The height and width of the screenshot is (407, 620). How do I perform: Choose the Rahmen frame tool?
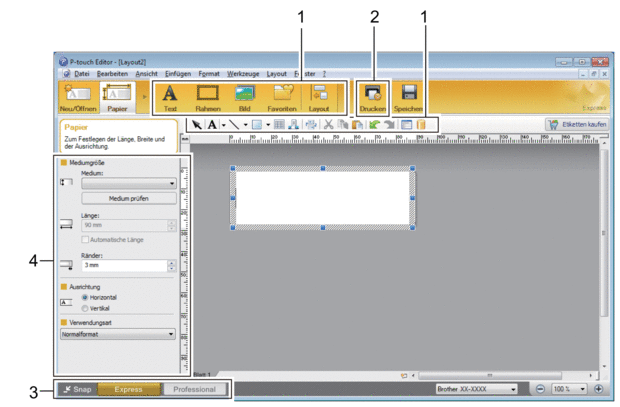coord(208,98)
